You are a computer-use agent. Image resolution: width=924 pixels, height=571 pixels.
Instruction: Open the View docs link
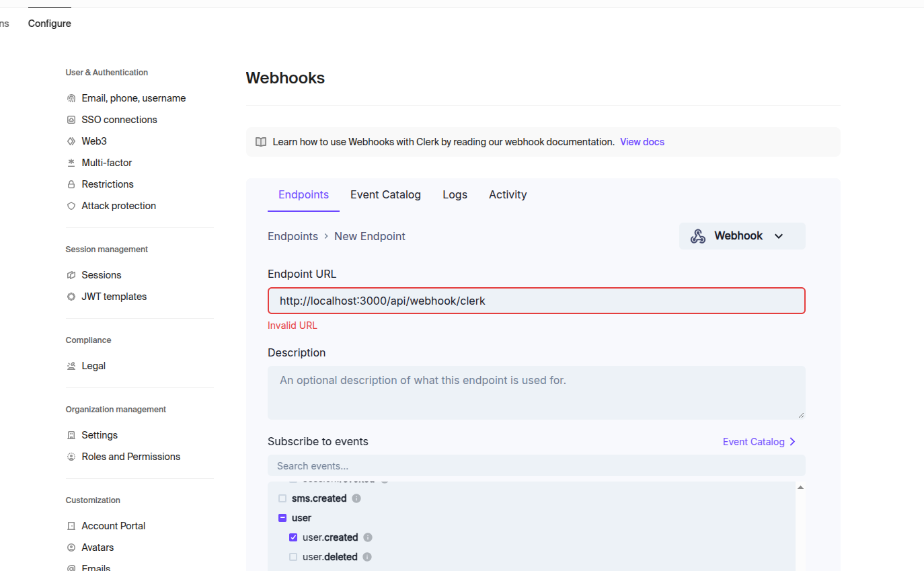[x=642, y=142]
